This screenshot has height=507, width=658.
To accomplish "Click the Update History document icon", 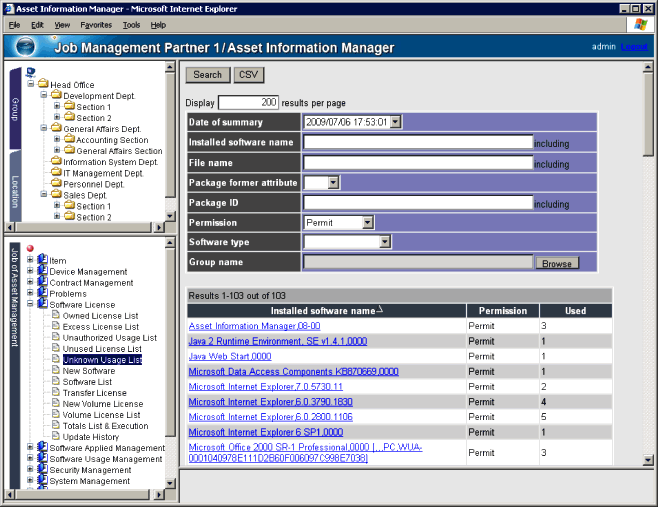I will point(56,437).
